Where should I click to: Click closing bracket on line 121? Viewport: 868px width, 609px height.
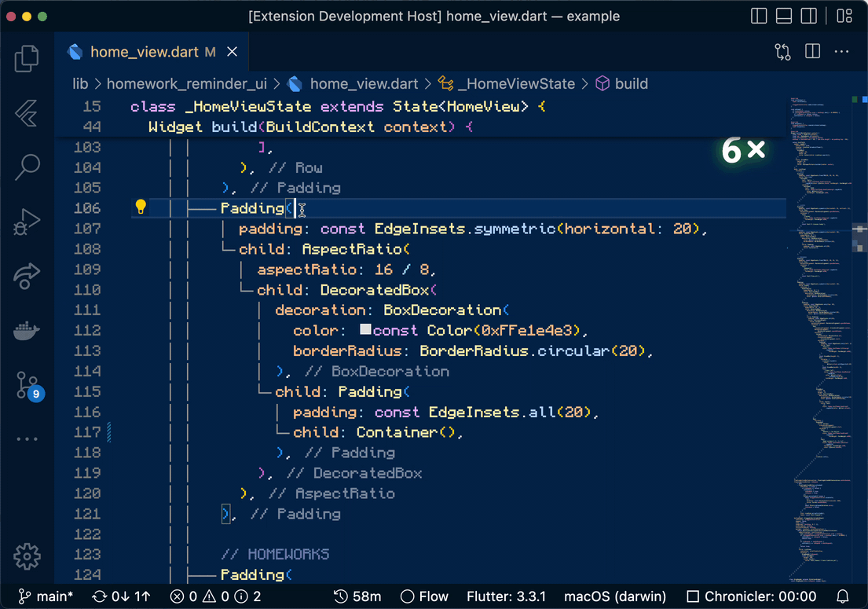pos(225,514)
